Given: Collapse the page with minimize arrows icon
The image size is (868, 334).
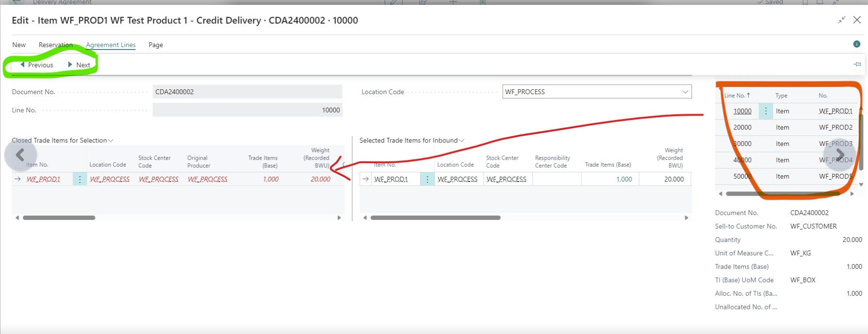Looking at the screenshot, I should pyautogui.click(x=841, y=20).
